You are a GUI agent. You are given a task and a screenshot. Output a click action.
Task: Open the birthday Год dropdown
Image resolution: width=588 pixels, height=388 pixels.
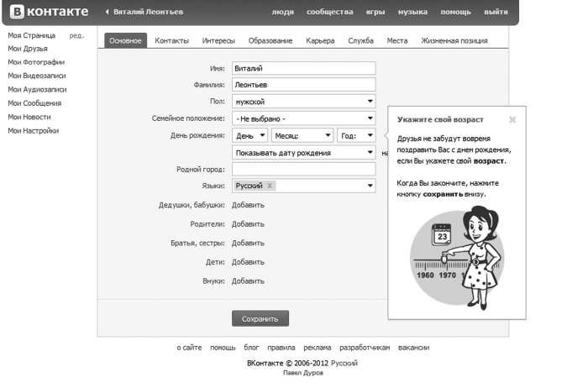tap(355, 135)
